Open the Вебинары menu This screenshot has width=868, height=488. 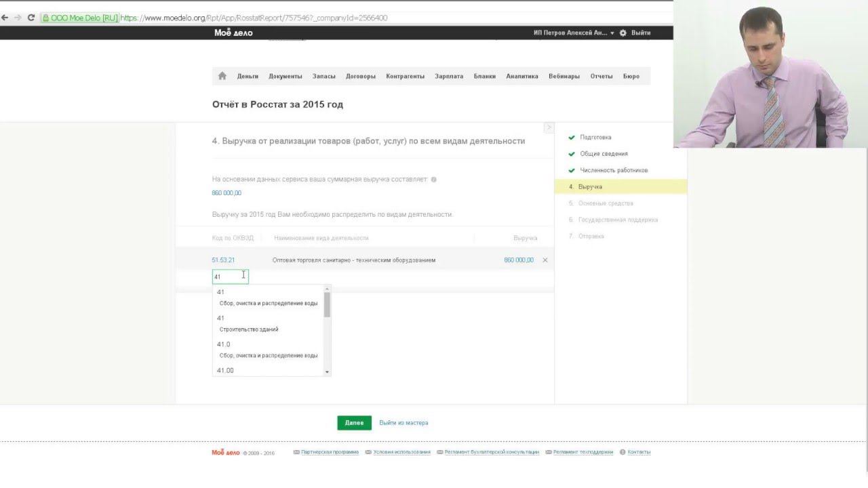point(564,77)
